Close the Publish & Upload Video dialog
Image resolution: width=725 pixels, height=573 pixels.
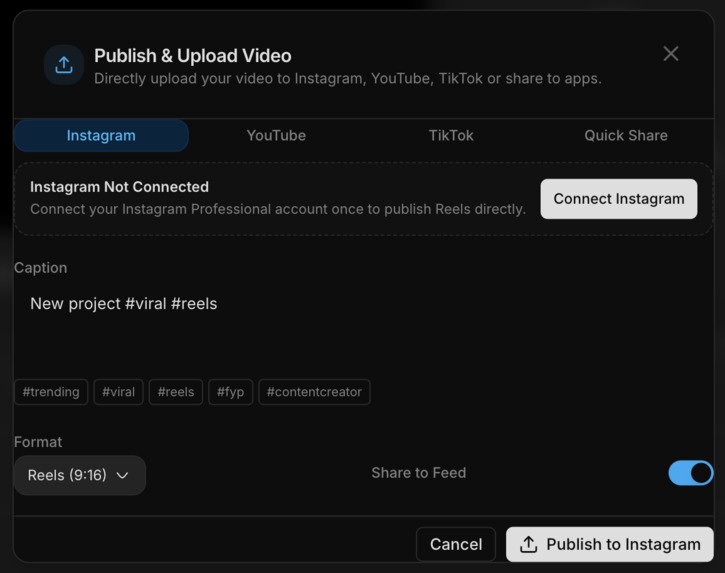coord(670,54)
